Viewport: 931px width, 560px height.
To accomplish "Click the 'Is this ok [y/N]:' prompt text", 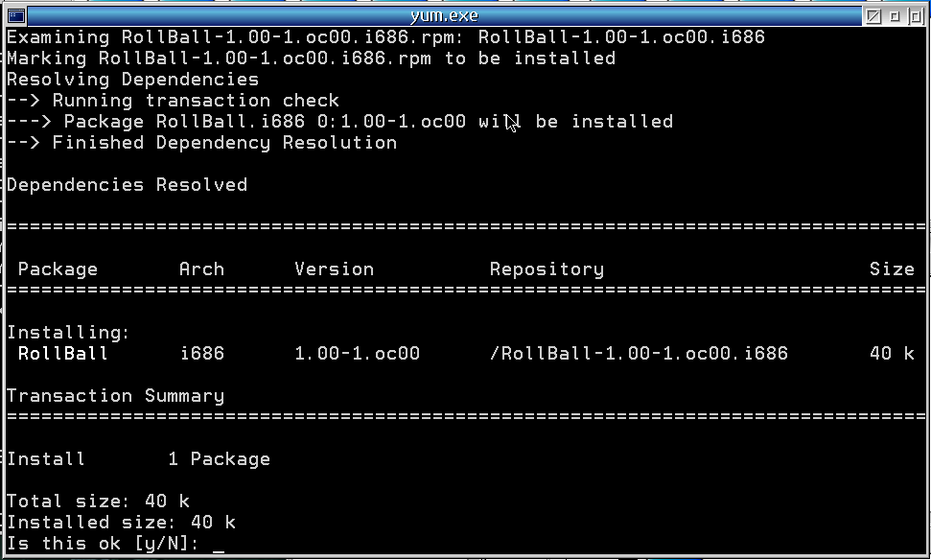I will tap(103, 544).
